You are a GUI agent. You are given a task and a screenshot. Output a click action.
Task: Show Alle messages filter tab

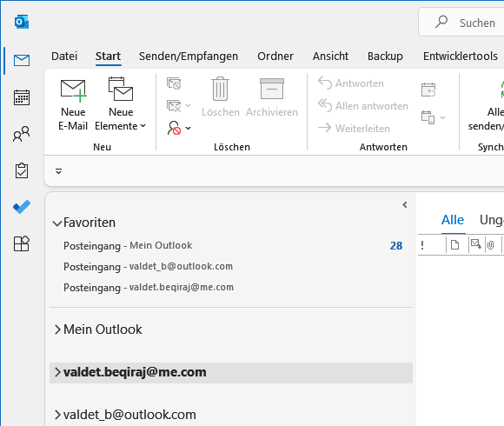pos(453,220)
